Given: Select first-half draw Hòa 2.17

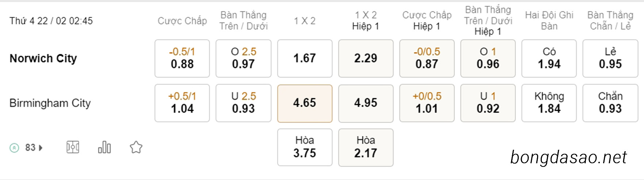Looking at the screenshot, I should point(366,148).
